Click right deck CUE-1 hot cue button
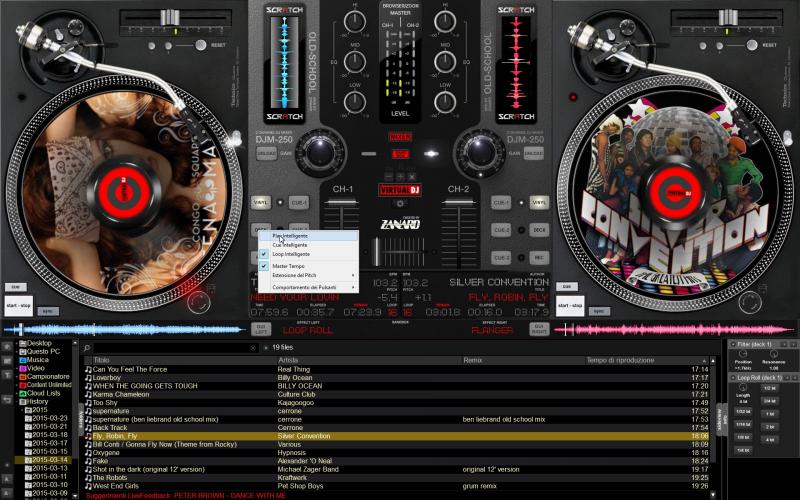 pos(501,203)
